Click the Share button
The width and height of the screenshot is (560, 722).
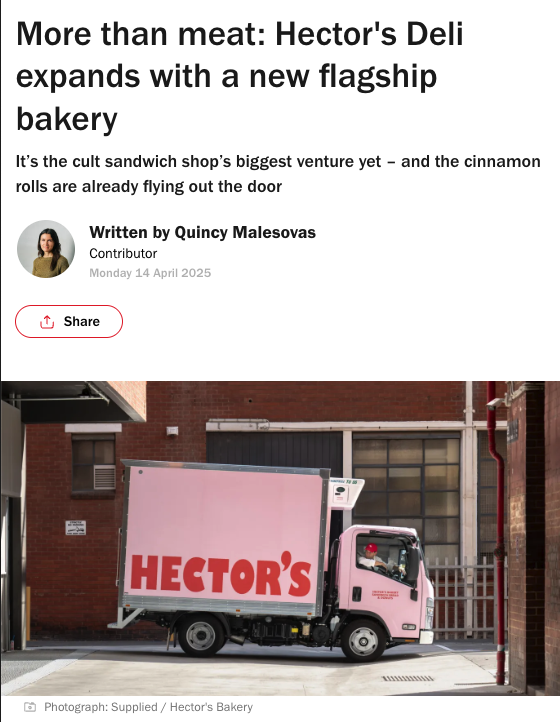tap(69, 321)
